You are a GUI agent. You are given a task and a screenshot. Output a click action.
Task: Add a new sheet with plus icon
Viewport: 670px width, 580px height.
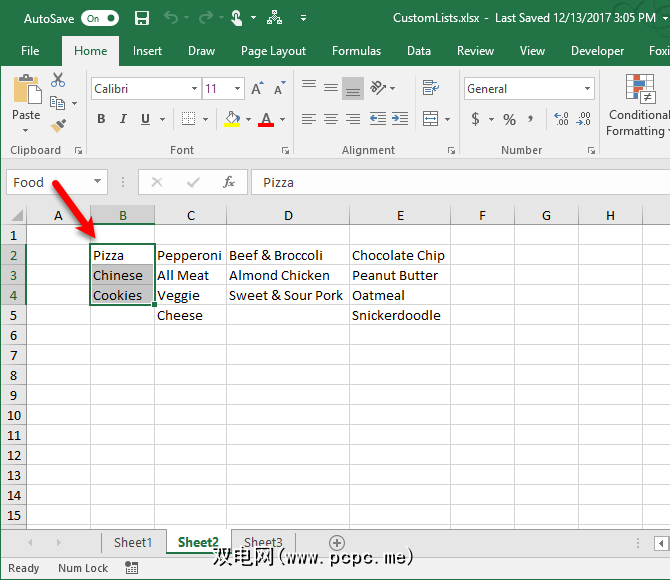click(337, 542)
